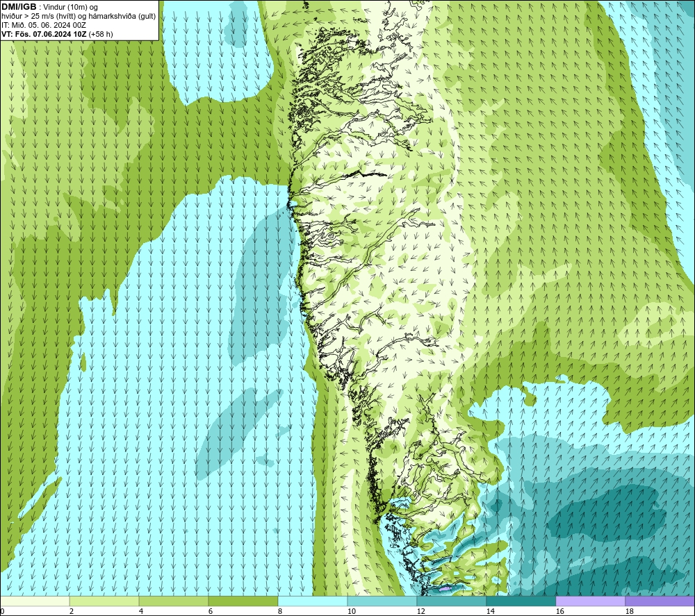The height and width of the screenshot is (616, 695).
Task: Click the 6–8 m/s olive green legend swatch
Action: coord(243,601)
